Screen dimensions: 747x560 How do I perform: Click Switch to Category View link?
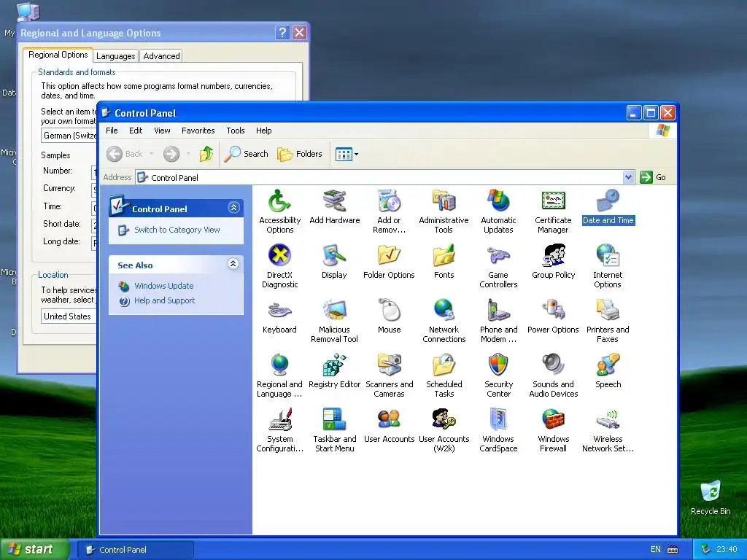point(177,230)
